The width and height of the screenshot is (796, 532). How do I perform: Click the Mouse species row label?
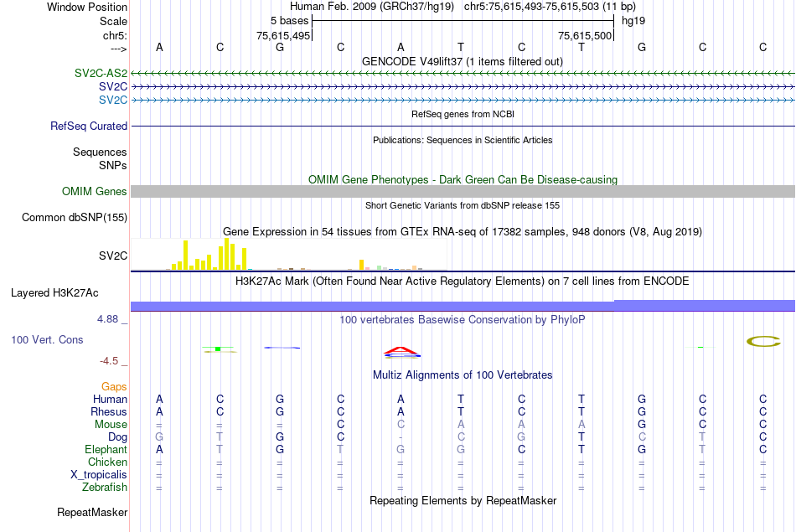pyautogui.click(x=111, y=425)
